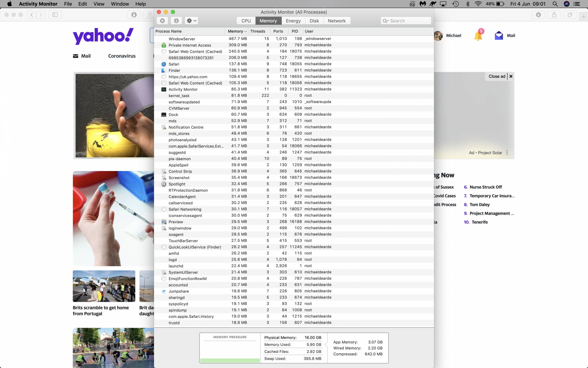Open the Tenerife trending link
This screenshot has width=588, height=368.
coord(480,222)
